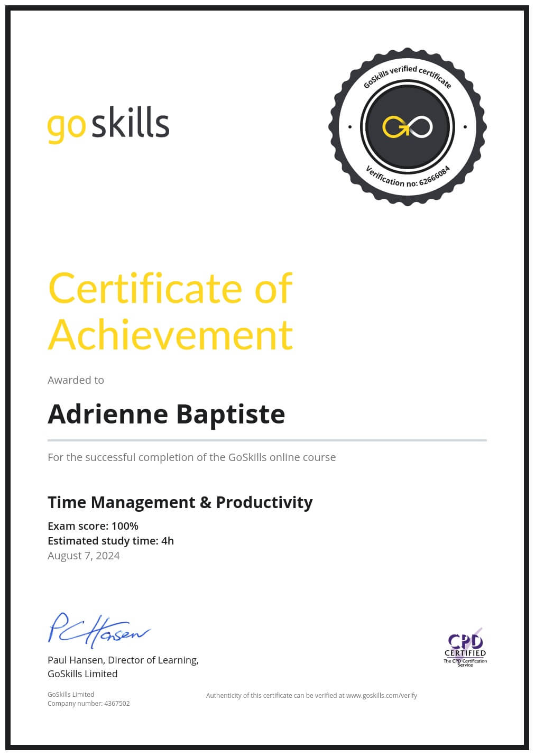Click the infinity loop emblem inside the badge
Viewport: 535px width, 756px height.
tap(408, 127)
